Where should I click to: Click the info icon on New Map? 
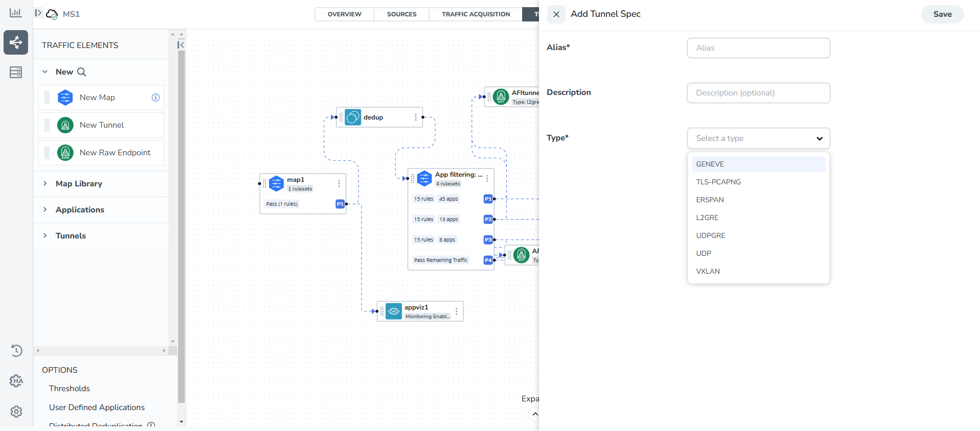pos(156,98)
